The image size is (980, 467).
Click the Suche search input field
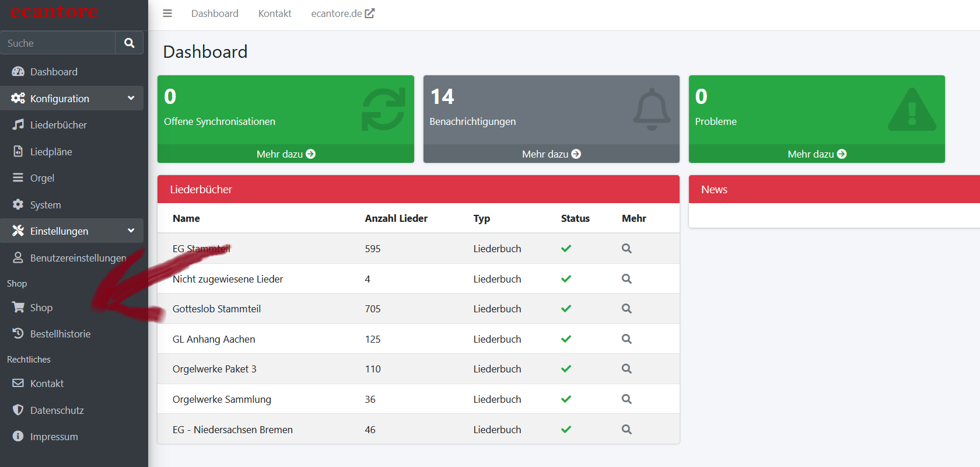pyautogui.click(x=58, y=43)
